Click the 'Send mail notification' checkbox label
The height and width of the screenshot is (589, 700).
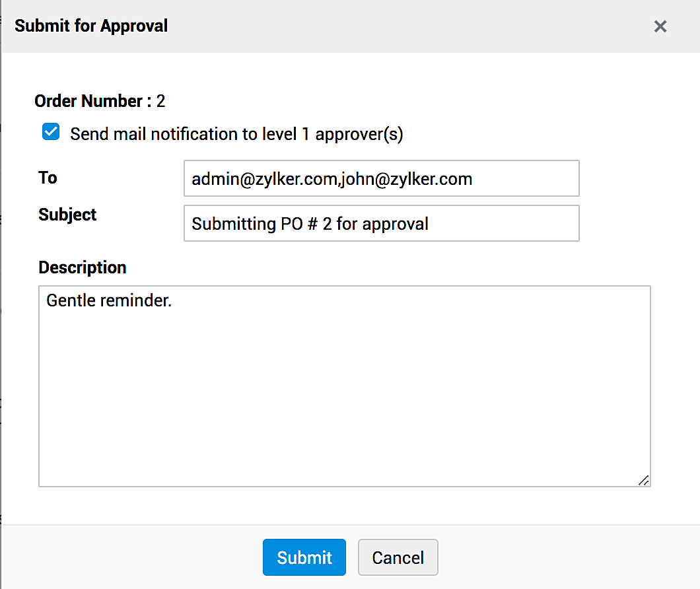[236, 134]
